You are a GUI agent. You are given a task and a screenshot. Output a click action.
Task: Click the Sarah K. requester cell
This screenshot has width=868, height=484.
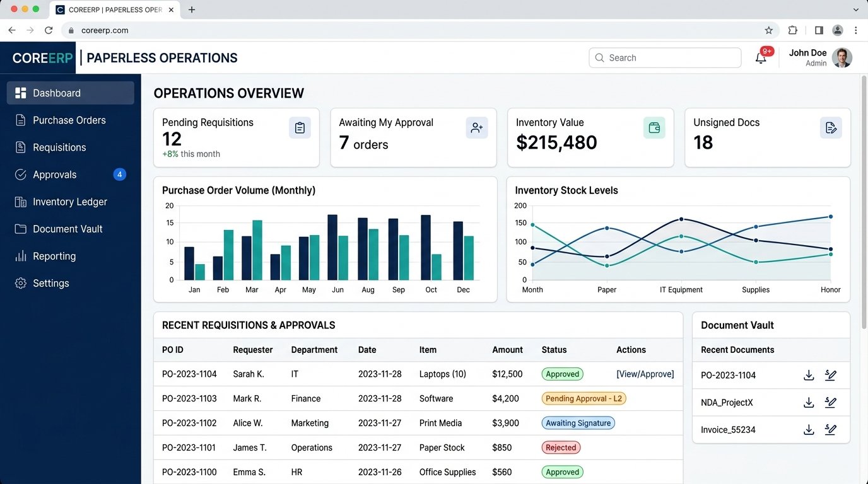249,374
